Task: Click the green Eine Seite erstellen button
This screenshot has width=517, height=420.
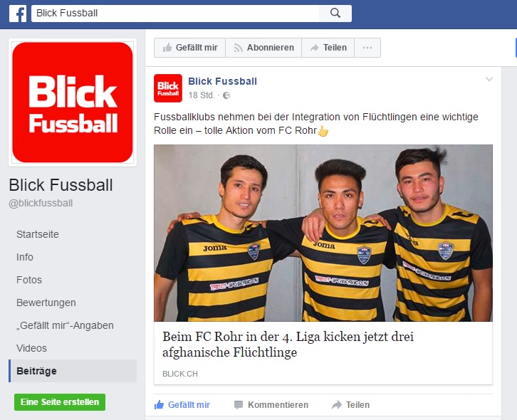Action: click(60, 402)
